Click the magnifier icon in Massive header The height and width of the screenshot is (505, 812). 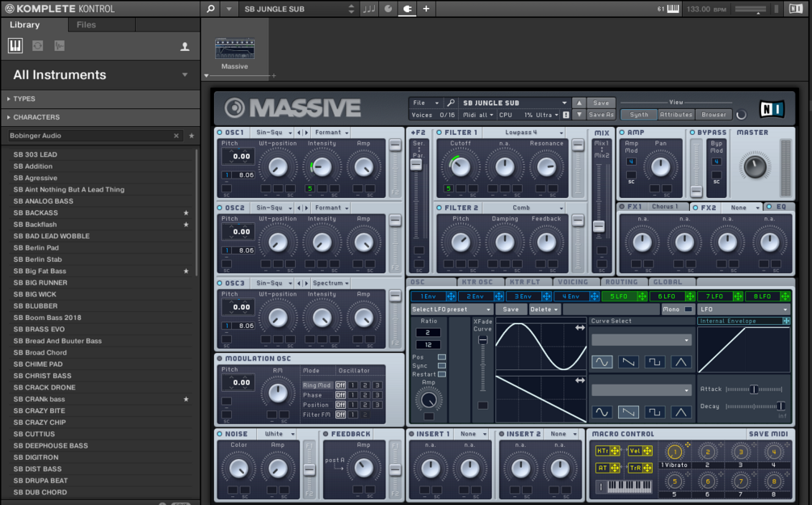451,103
